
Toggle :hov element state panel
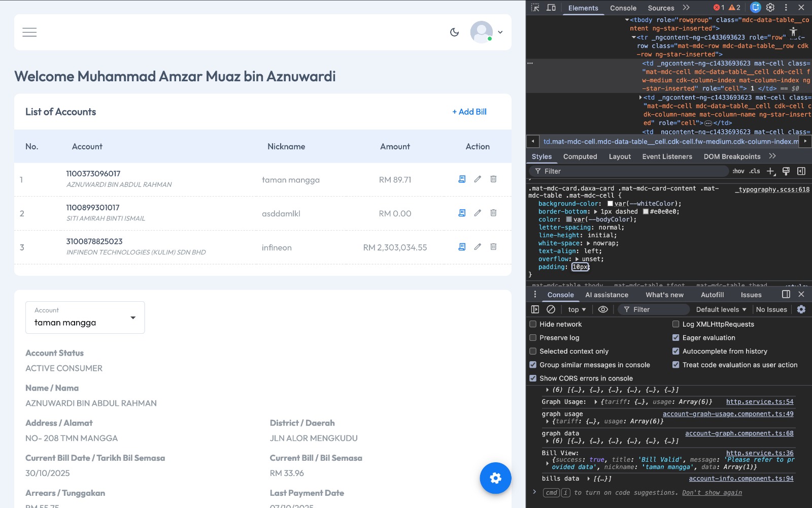[x=738, y=171]
